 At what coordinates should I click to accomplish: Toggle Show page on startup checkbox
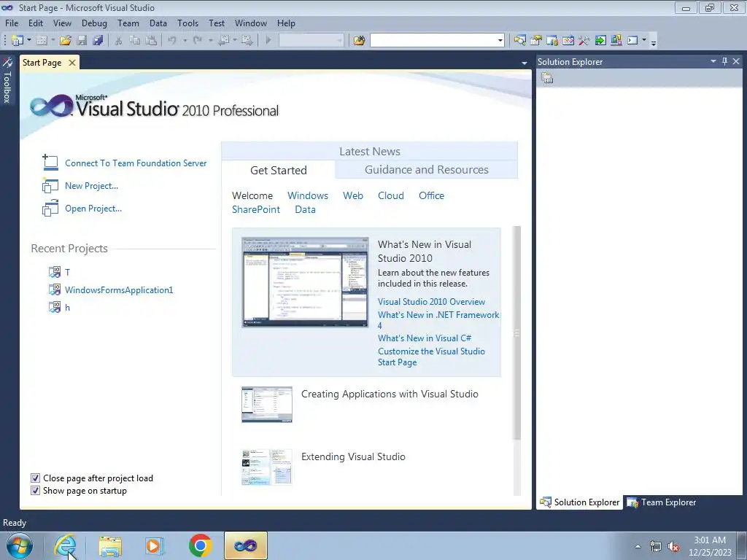[x=35, y=491]
